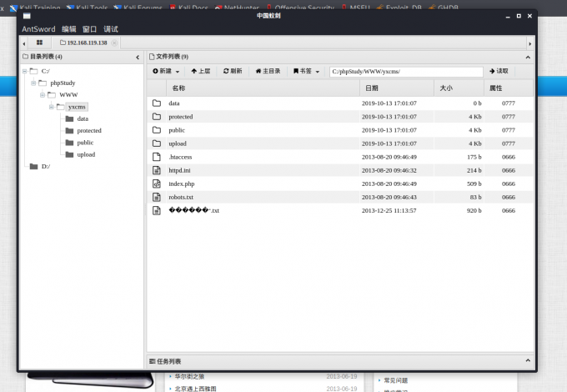Open the 新建 dropdown
Image resolution: width=567 pixels, height=392 pixels.
166,71
